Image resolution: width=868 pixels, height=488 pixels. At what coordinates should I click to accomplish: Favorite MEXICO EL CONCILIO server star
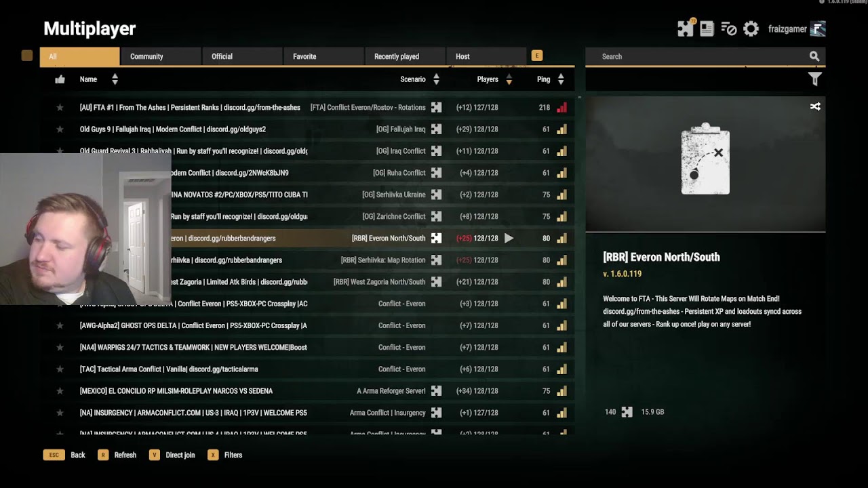[60, 391]
